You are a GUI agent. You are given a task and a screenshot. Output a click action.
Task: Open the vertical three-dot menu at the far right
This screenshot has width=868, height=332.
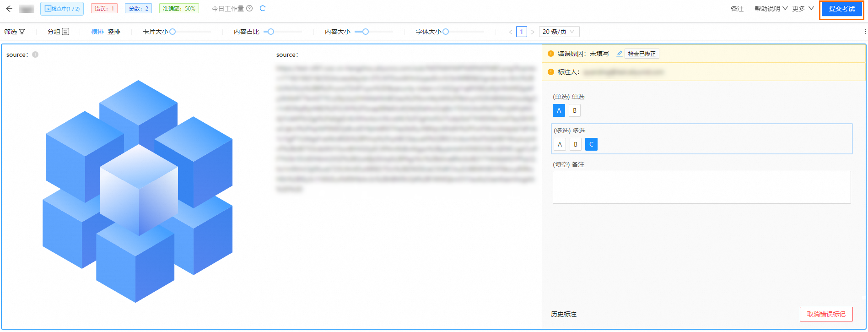click(865, 32)
